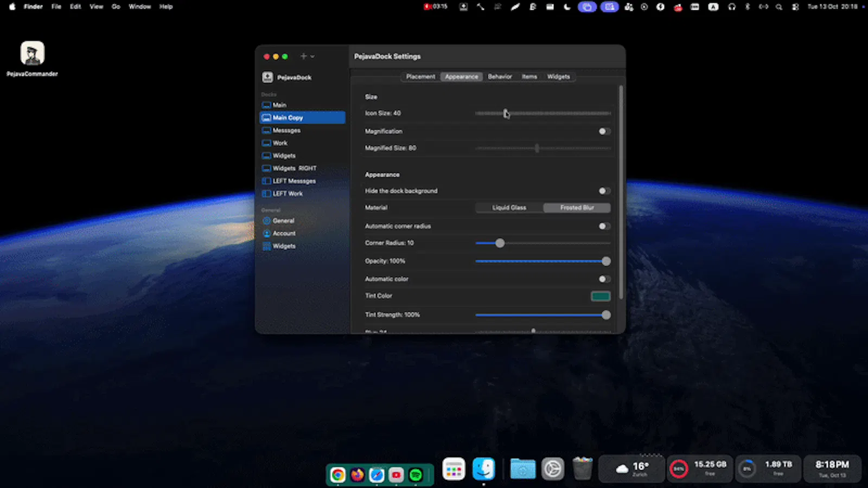Open the Work dock entry
This screenshot has height=488, width=868.
tap(302, 143)
